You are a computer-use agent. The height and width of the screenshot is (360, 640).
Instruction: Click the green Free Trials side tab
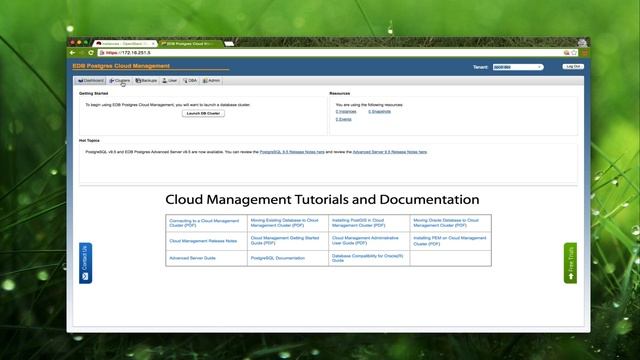tap(571, 263)
